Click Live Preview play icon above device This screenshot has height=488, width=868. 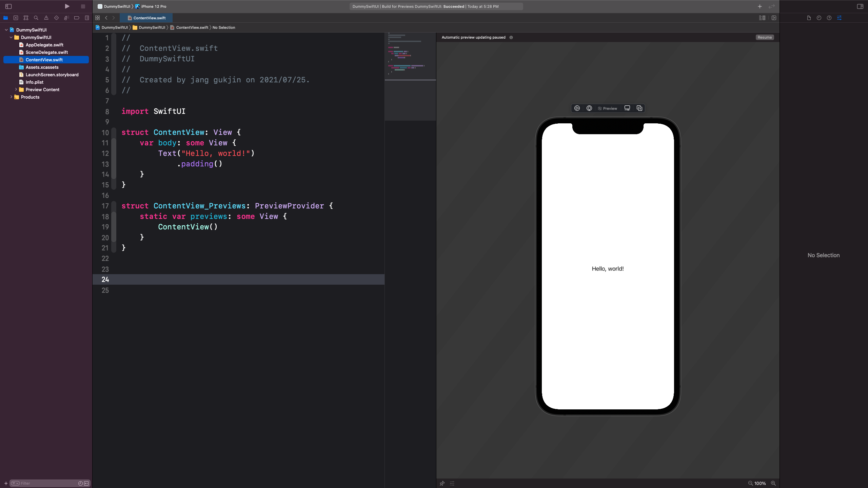point(577,108)
